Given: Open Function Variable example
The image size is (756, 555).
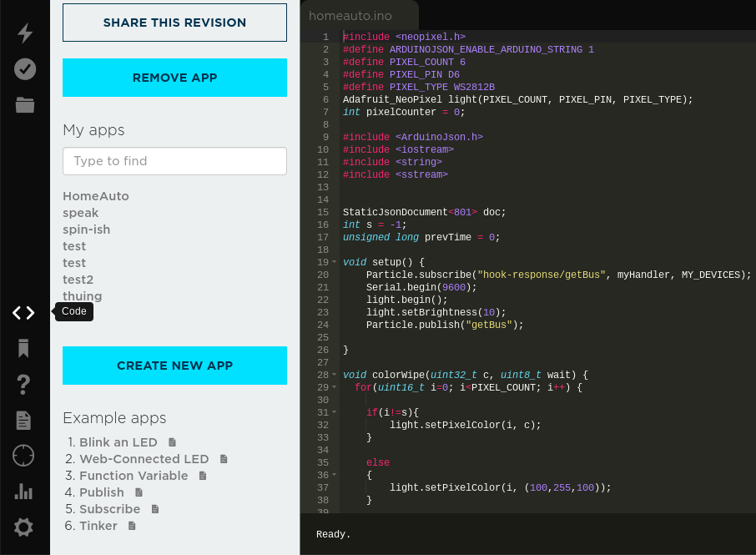Looking at the screenshot, I should click(134, 476).
